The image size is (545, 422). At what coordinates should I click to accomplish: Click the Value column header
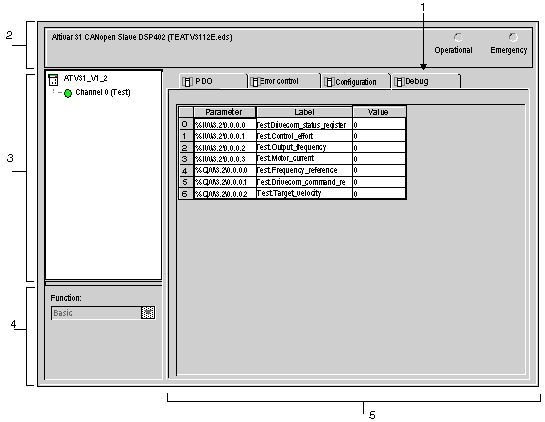[379, 112]
